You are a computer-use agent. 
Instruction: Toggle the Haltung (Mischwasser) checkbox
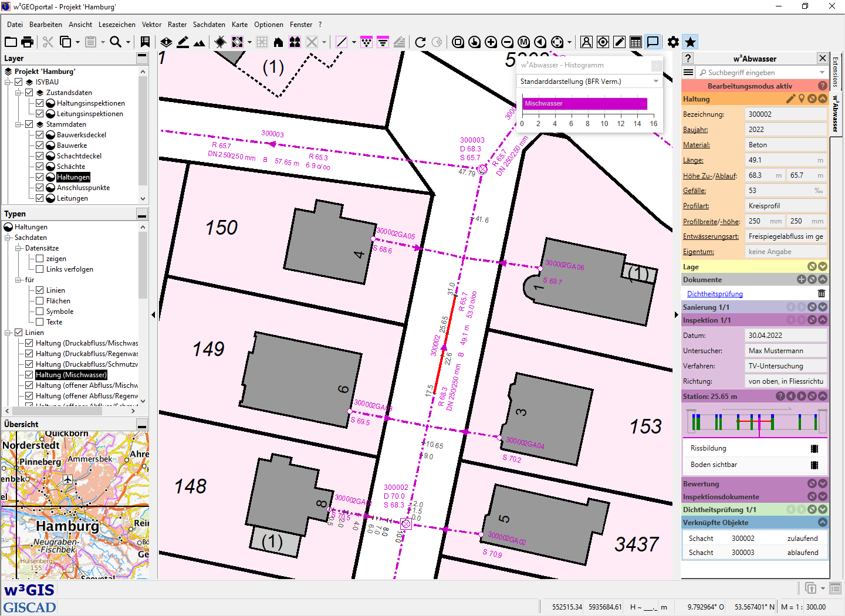[x=29, y=375]
